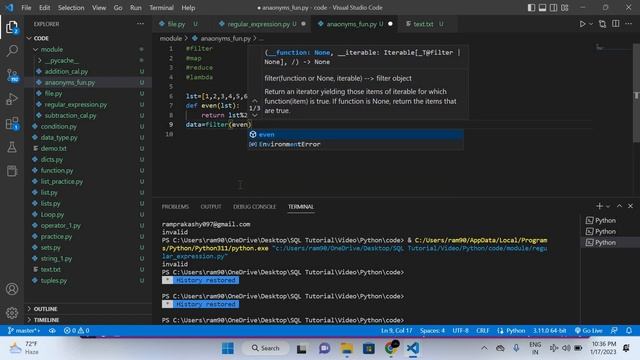Toggle secondary side bar layout button
Image resolution: width=640 pixels, height=360 pixels.
[553, 8]
